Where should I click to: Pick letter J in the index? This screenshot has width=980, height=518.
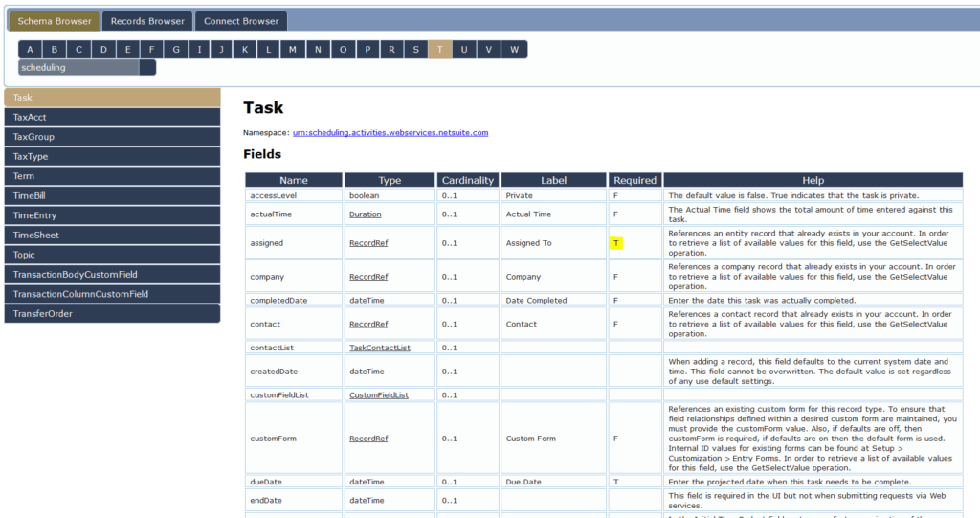tap(221, 50)
